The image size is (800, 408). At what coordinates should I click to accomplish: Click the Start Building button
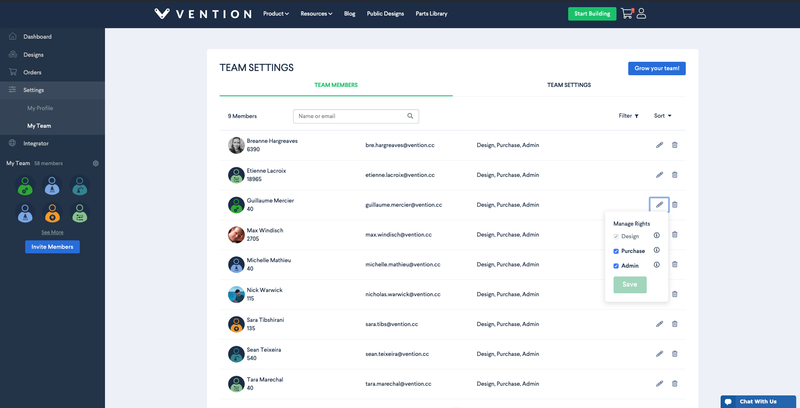pyautogui.click(x=592, y=14)
